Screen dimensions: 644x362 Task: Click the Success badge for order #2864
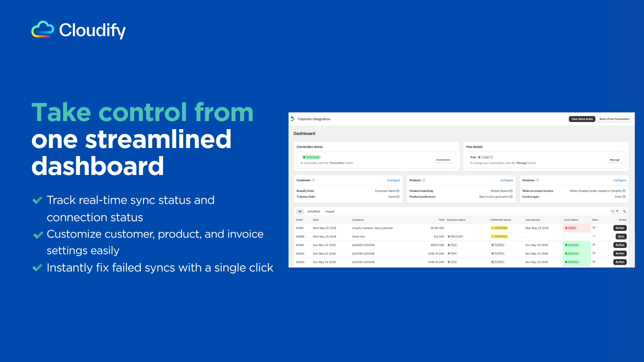pyautogui.click(x=572, y=253)
